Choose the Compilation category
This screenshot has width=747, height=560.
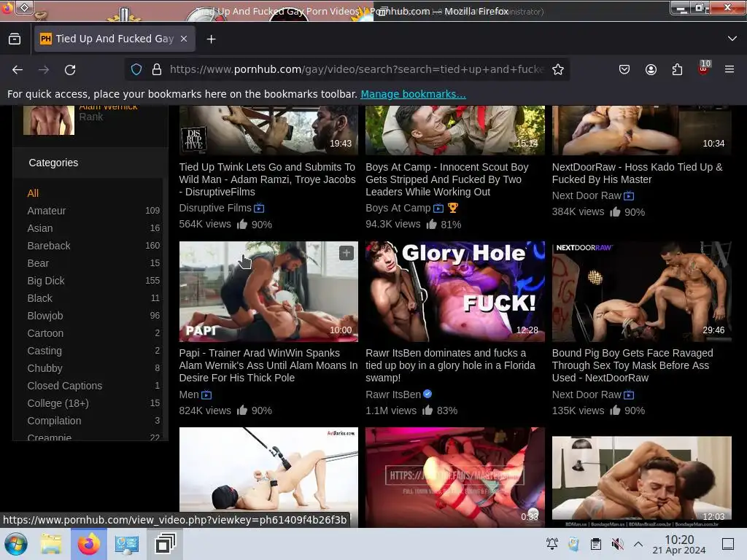(x=54, y=421)
